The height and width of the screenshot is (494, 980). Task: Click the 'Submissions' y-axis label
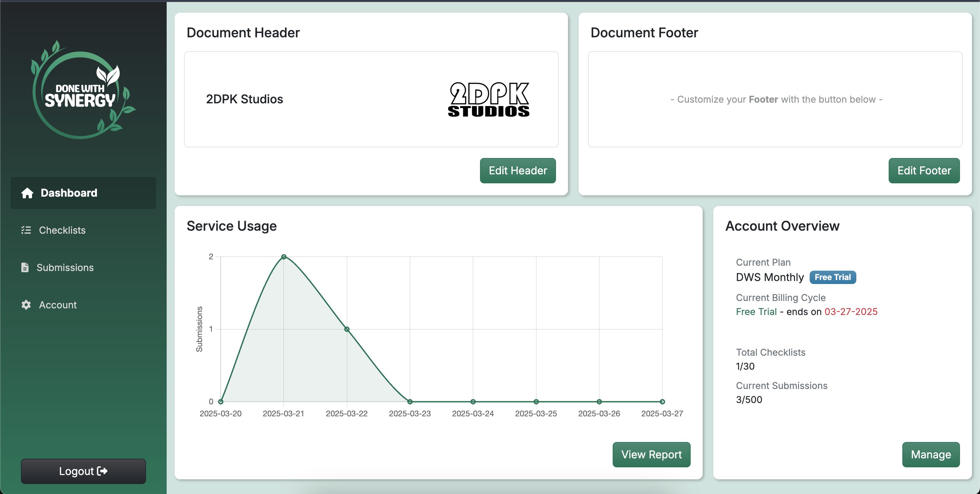tap(199, 329)
